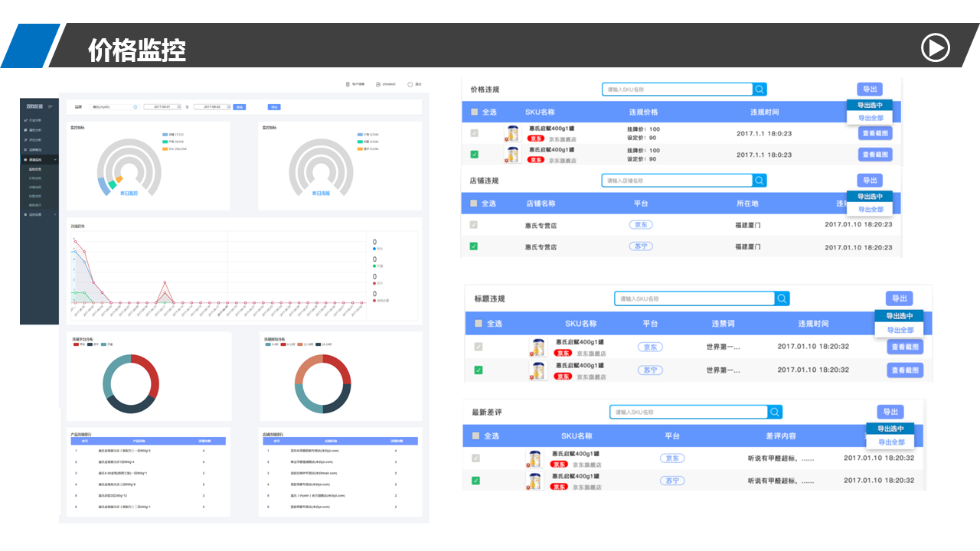Click 京东 platform tag in 标题违规 table
Viewport: 980px width, 551px height.
click(x=650, y=347)
